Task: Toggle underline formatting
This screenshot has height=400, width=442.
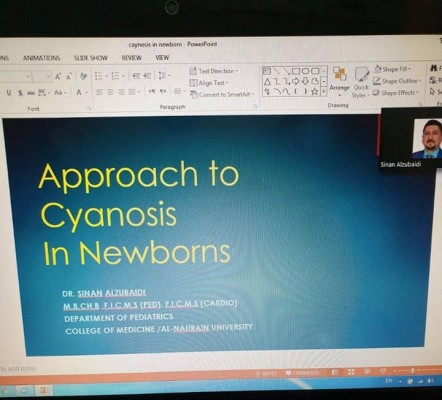Action: 9,92
